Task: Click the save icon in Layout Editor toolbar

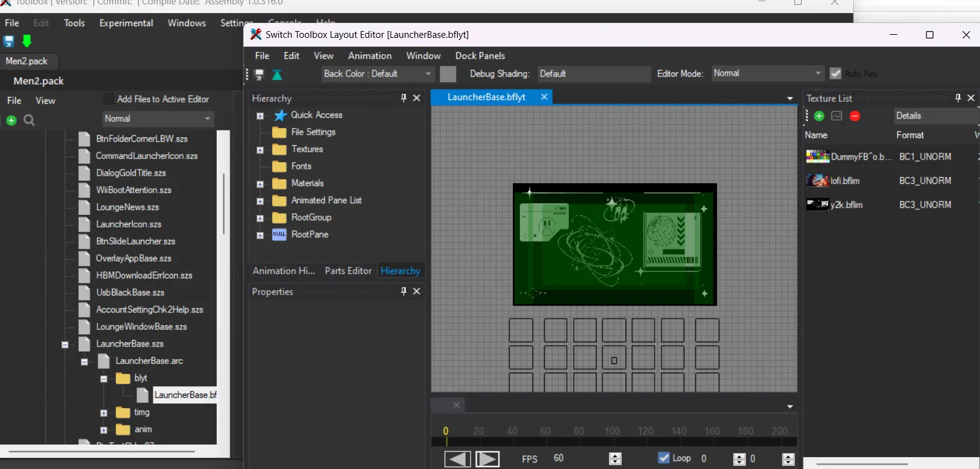Action: tap(260, 75)
